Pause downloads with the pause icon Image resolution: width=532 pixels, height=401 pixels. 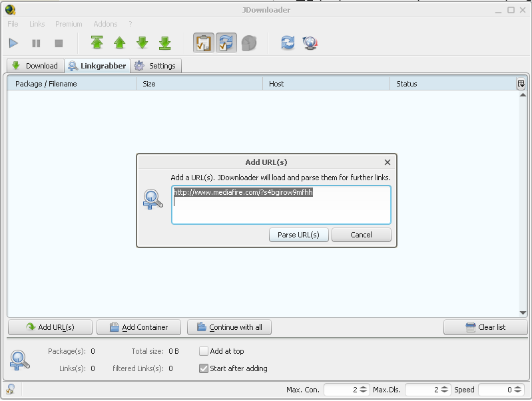click(36, 43)
